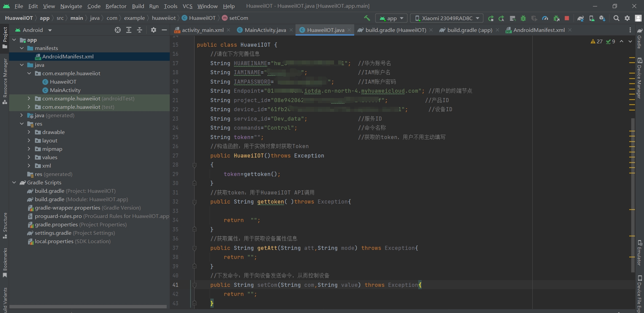Open the Build menu
Screen dimensions: 644x313
(x=138, y=6)
